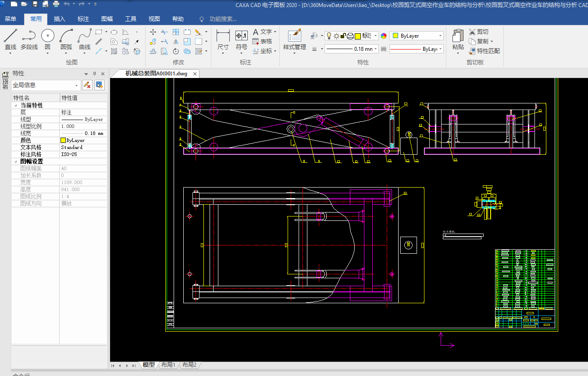The width and height of the screenshot is (588, 376).
Task: Toggle the layer print icon
Action: click(x=350, y=36)
